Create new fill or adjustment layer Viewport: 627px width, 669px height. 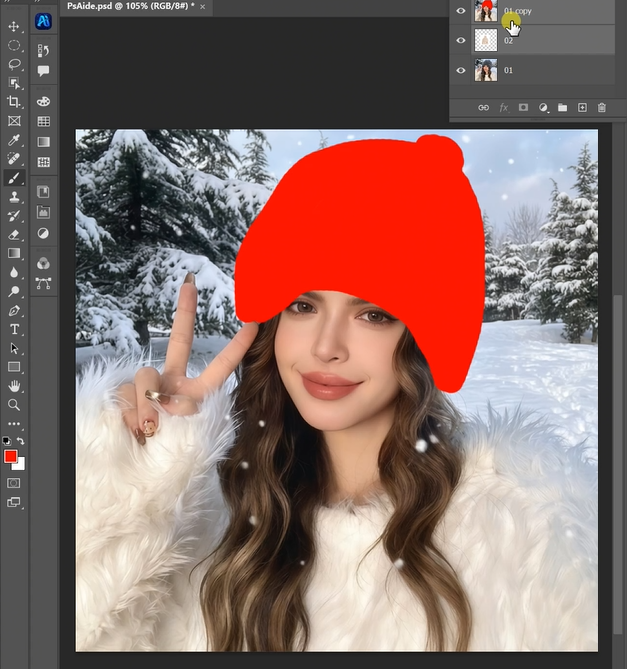point(543,108)
